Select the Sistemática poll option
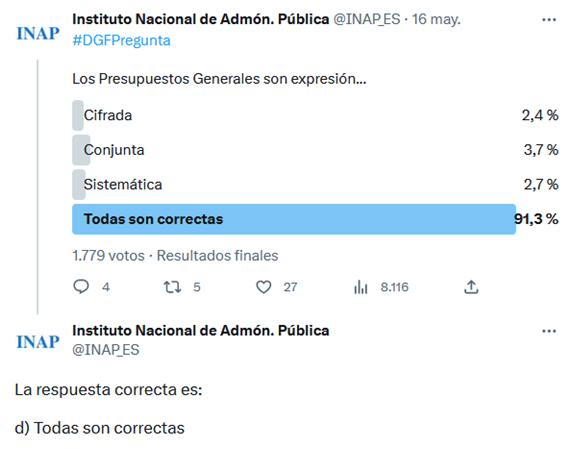571x449 pixels. [315, 184]
